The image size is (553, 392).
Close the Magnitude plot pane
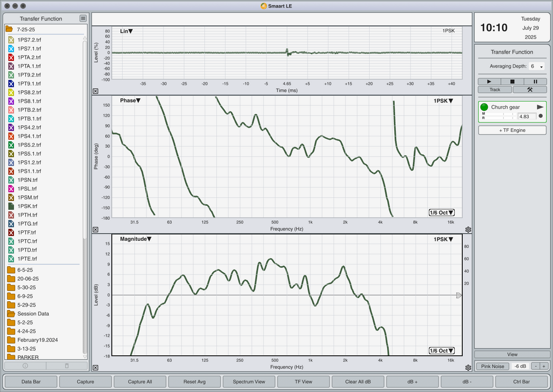pos(96,368)
